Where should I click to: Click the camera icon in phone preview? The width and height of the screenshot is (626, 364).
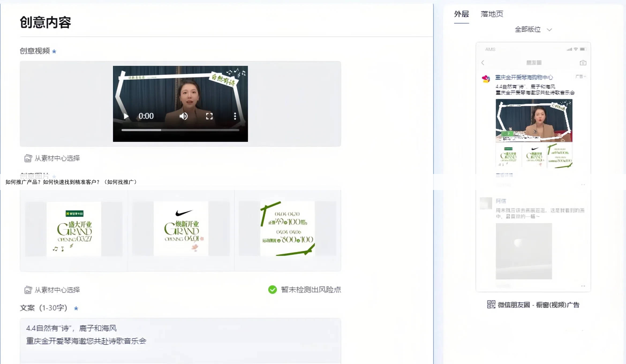tap(583, 63)
